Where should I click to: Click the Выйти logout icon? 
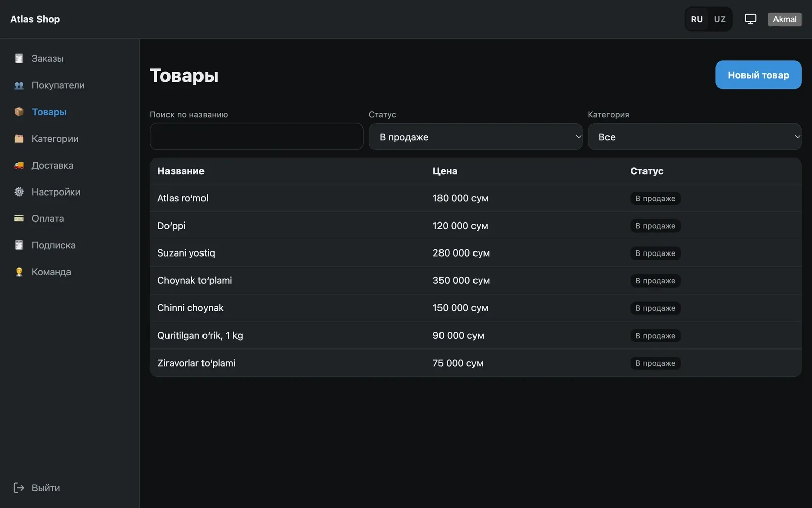(19, 488)
